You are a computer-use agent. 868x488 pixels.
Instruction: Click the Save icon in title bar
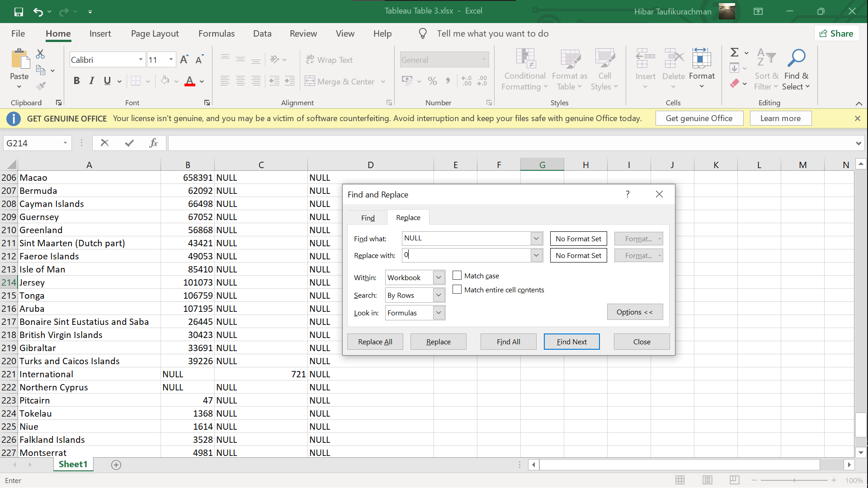point(19,12)
